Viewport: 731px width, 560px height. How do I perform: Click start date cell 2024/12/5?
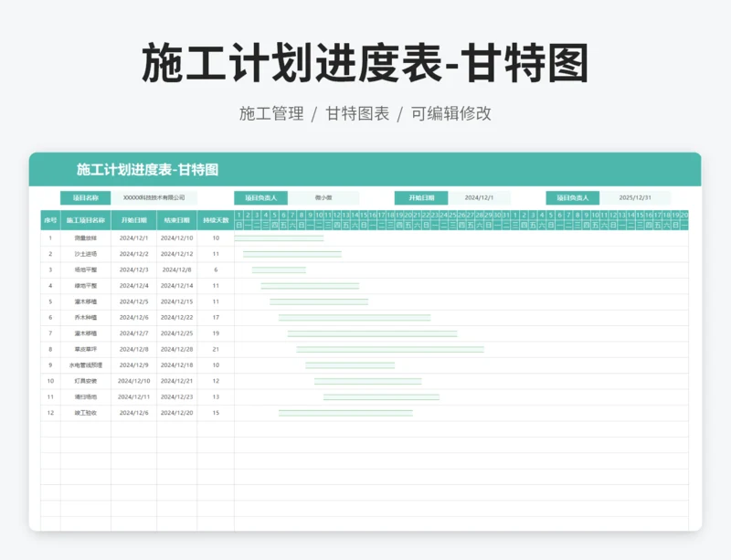point(133,301)
